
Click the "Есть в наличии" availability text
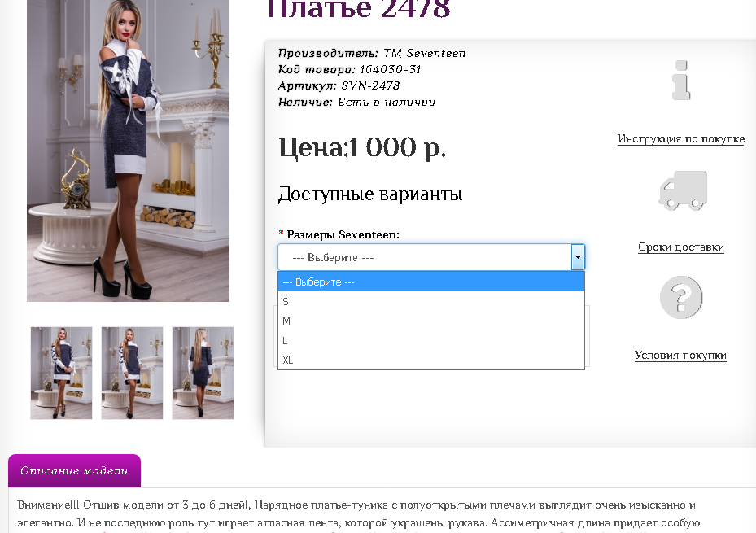pos(389,102)
